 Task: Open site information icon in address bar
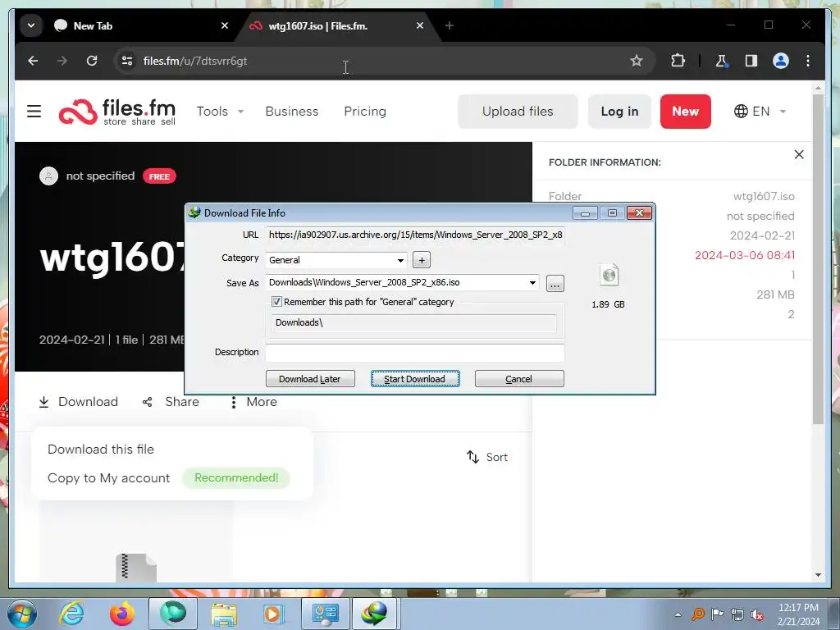tap(127, 61)
